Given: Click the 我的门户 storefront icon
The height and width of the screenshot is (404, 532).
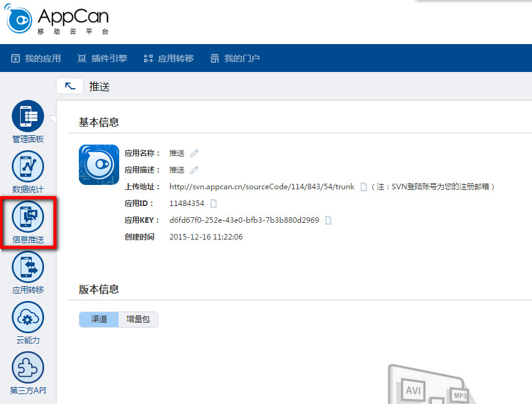Looking at the screenshot, I should tap(214, 58).
